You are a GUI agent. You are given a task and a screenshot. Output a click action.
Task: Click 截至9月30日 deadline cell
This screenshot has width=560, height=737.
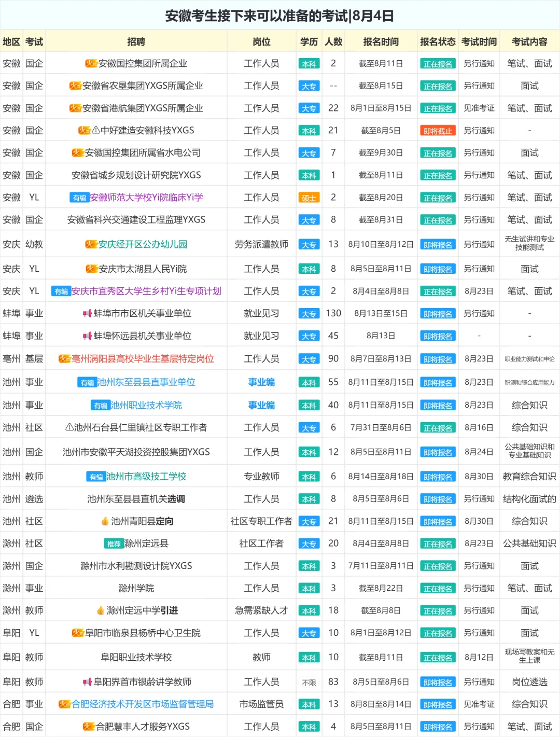click(381, 153)
